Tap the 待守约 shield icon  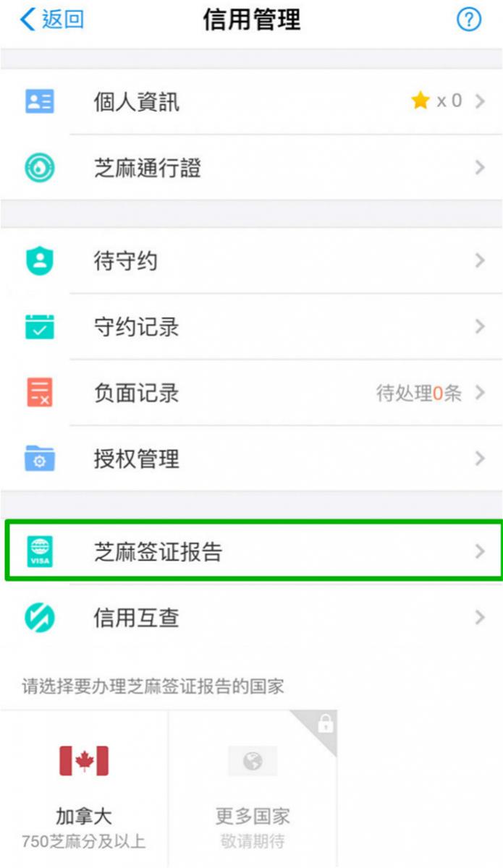(40, 261)
